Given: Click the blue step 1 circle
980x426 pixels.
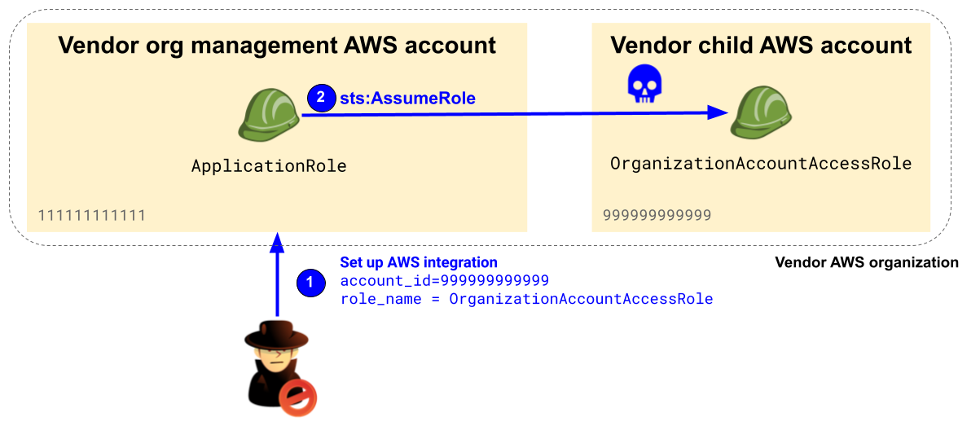Looking at the screenshot, I should 310,282.
